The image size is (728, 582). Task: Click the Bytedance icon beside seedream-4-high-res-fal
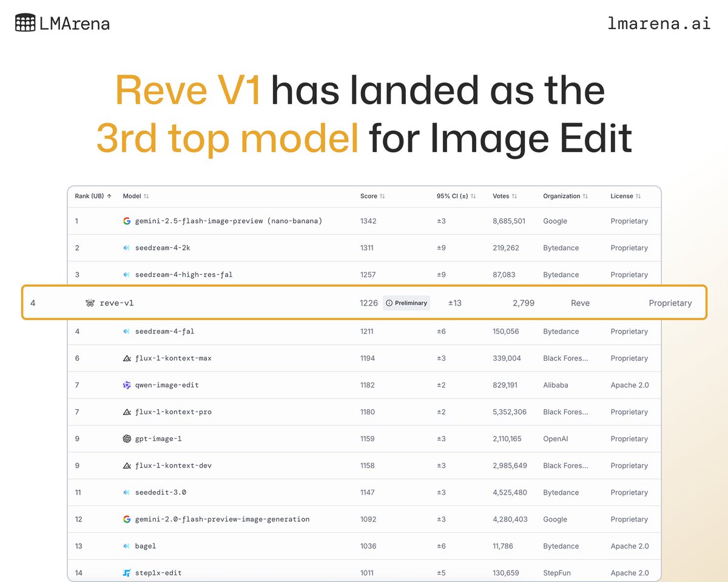pyautogui.click(x=127, y=275)
